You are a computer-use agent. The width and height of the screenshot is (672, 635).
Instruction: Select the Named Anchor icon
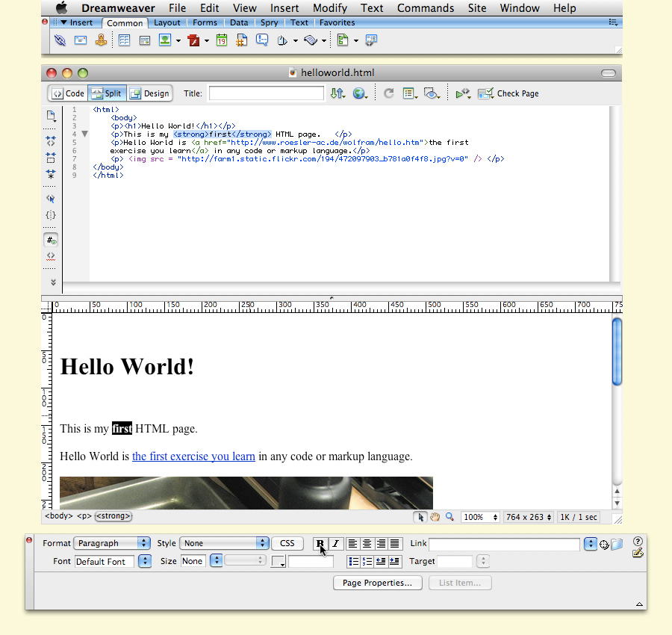101,40
